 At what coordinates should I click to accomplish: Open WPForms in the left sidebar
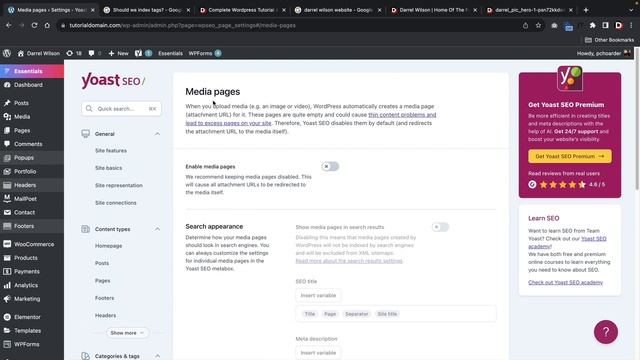click(x=27, y=344)
